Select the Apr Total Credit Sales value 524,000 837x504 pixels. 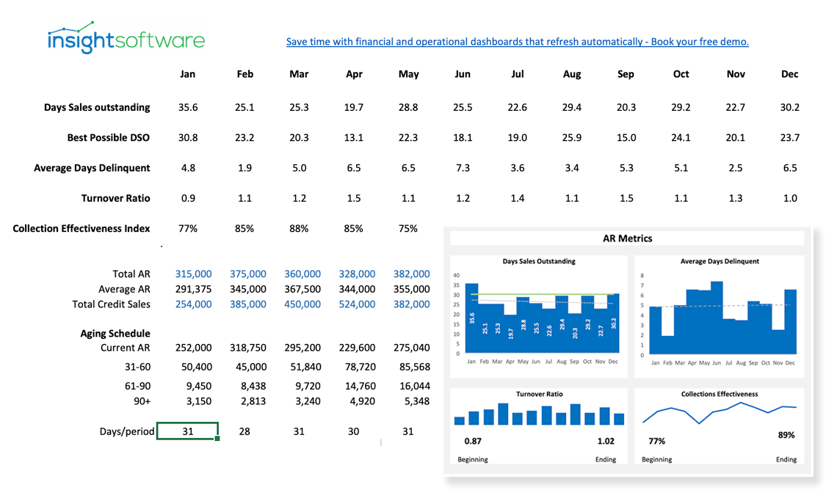pyautogui.click(x=357, y=304)
